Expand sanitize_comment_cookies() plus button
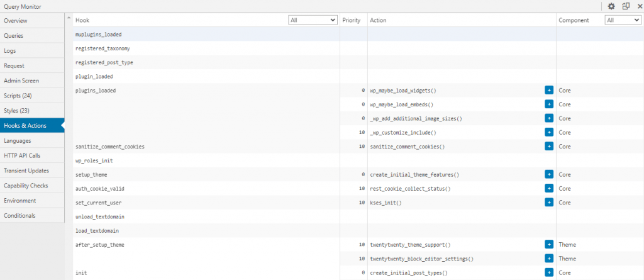The height and width of the screenshot is (280, 644). pos(549,146)
